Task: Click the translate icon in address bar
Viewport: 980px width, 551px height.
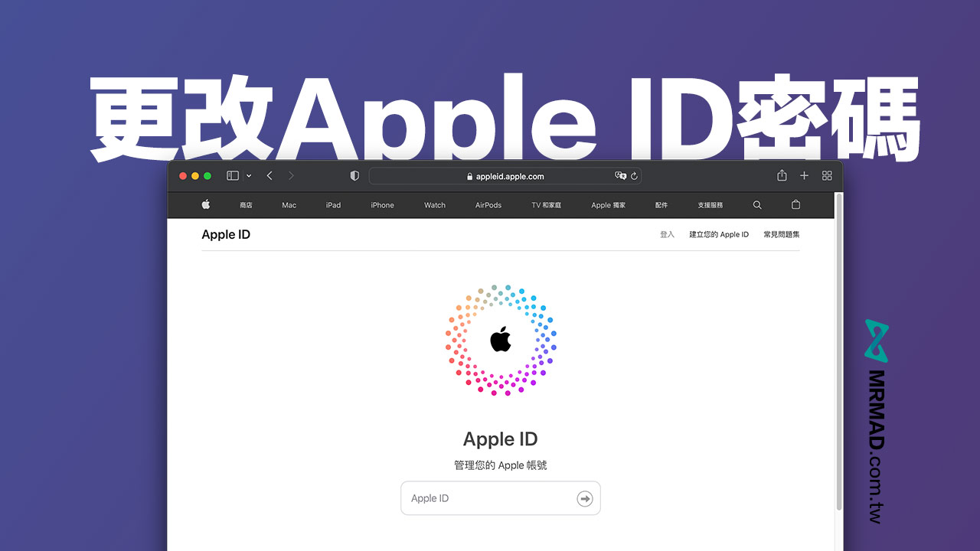Action: [x=620, y=176]
